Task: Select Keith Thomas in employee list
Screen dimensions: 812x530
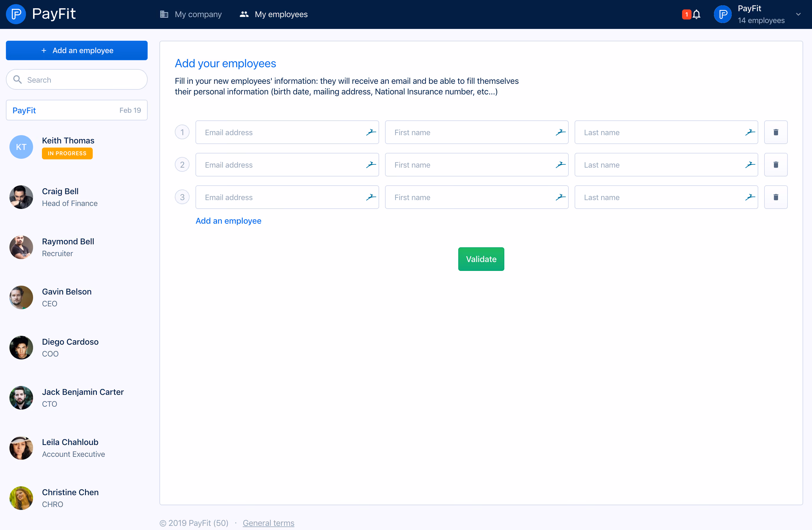Action: tap(77, 147)
